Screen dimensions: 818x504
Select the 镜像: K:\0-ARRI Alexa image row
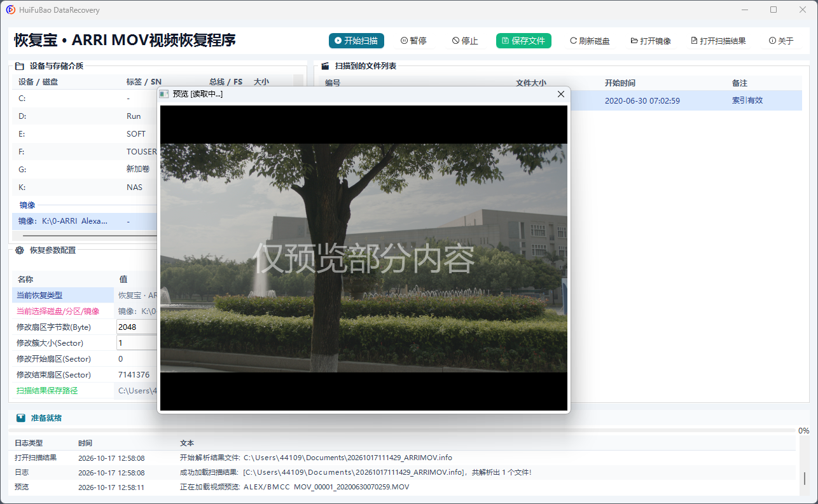85,221
